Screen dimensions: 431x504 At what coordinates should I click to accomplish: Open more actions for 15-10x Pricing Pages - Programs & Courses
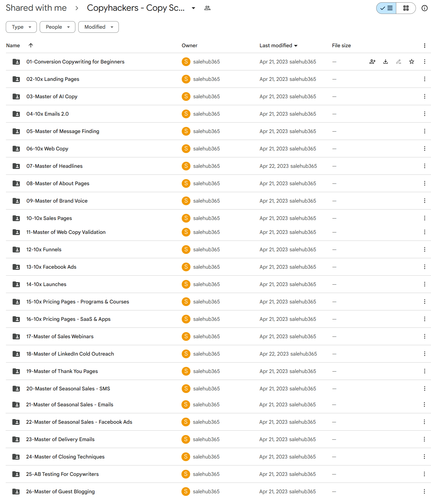pyautogui.click(x=425, y=301)
